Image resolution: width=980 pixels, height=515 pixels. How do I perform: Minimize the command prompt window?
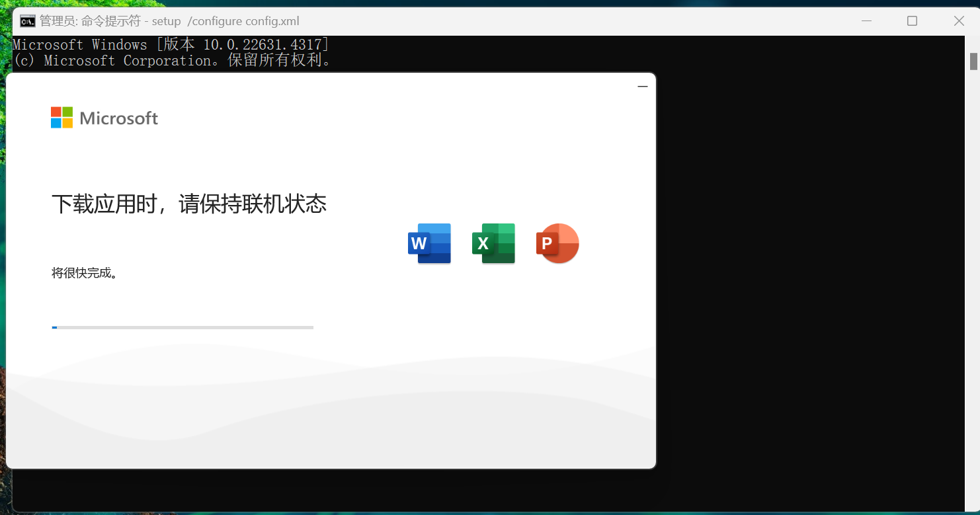(866, 21)
